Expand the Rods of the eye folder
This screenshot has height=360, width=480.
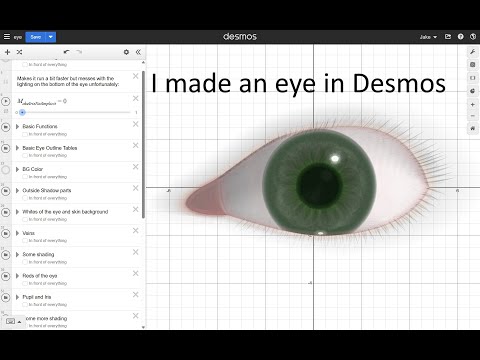pos(17,276)
